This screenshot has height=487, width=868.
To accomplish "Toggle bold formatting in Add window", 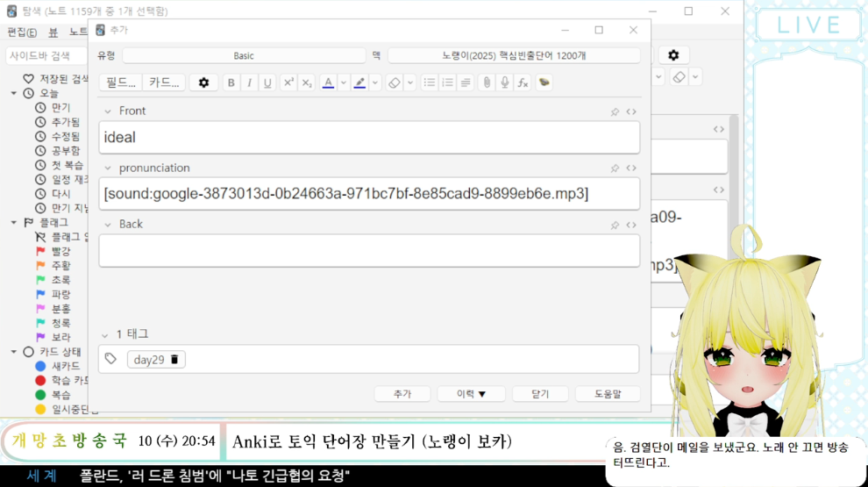I will coord(231,82).
